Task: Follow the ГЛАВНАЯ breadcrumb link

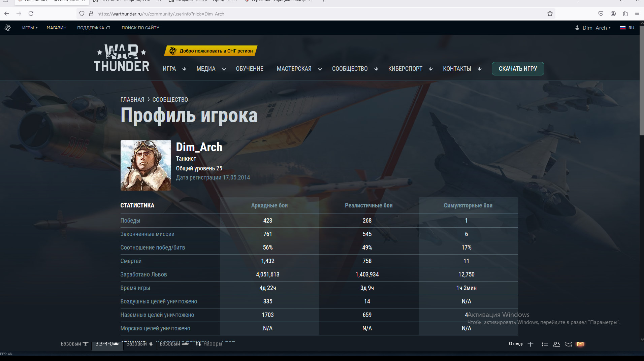Action: click(x=132, y=100)
